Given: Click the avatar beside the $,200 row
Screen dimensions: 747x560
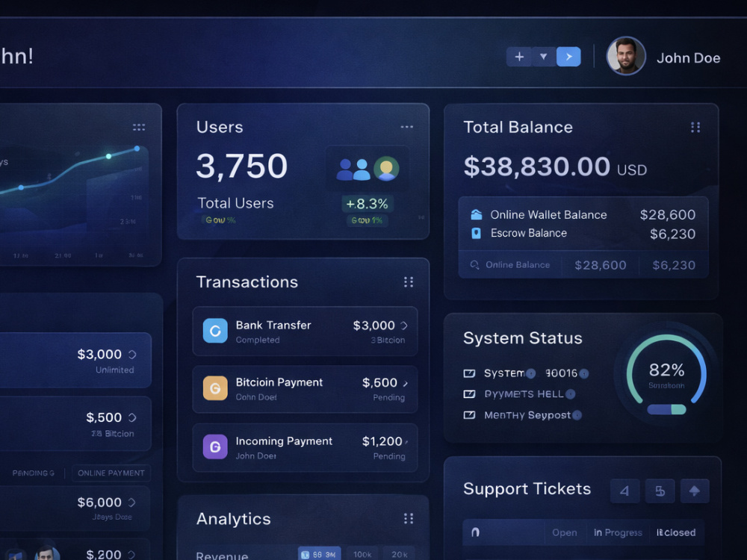Looking at the screenshot, I should [x=46, y=553].
